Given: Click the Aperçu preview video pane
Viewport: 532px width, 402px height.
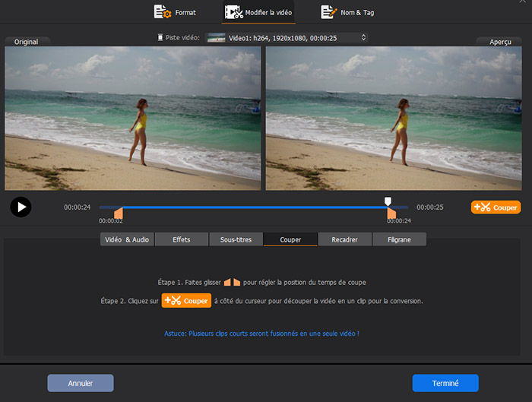Looking at the screenshot, I should pos(394,118).
